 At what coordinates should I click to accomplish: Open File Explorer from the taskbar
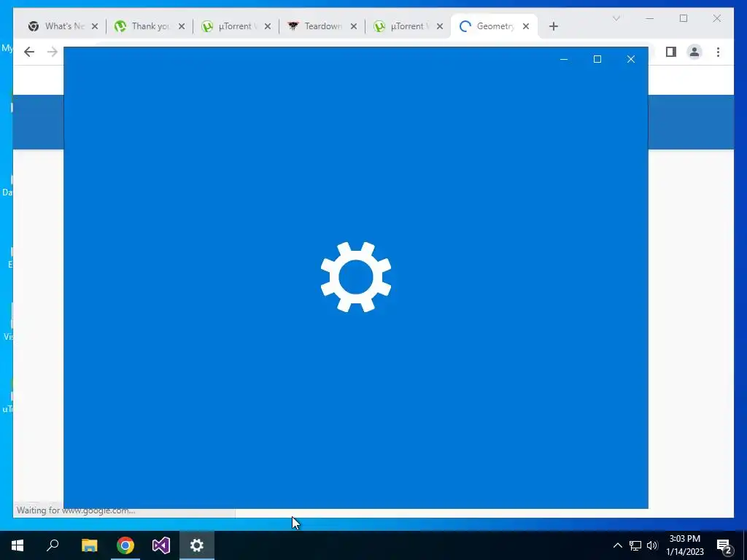coord(89,545)
